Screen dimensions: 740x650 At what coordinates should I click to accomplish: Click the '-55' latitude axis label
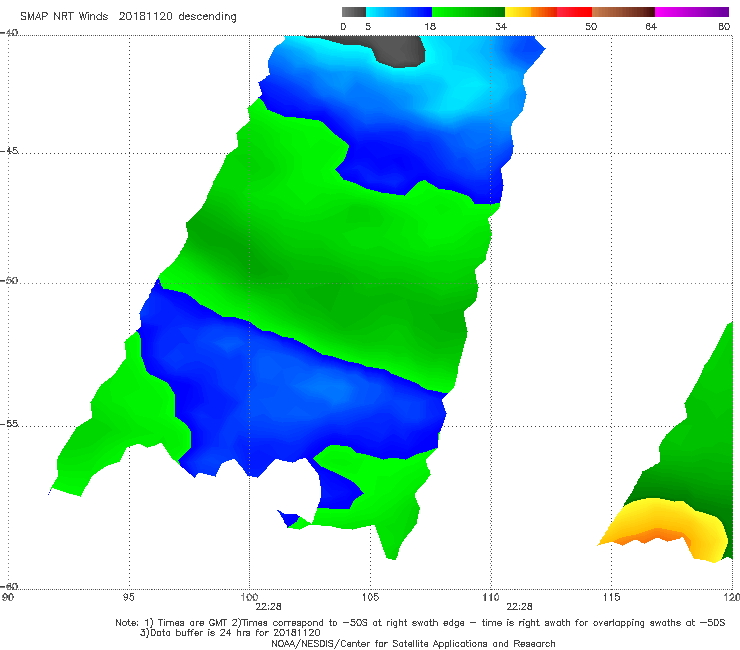[x=9, y=423]
